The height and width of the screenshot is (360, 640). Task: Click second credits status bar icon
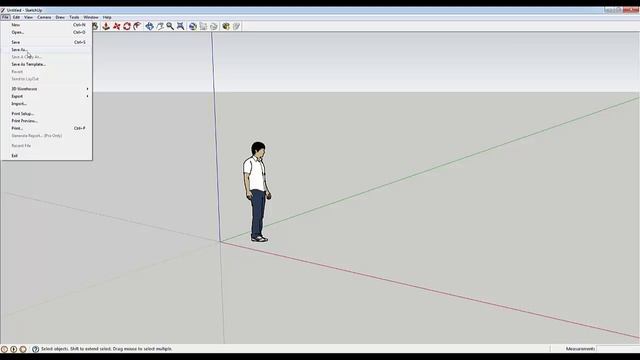pos(13,349)
